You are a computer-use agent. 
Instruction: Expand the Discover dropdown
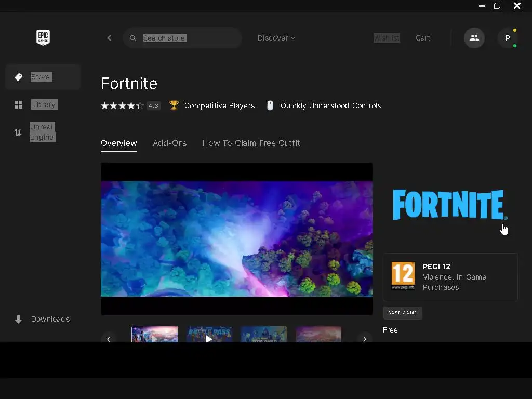276,38
